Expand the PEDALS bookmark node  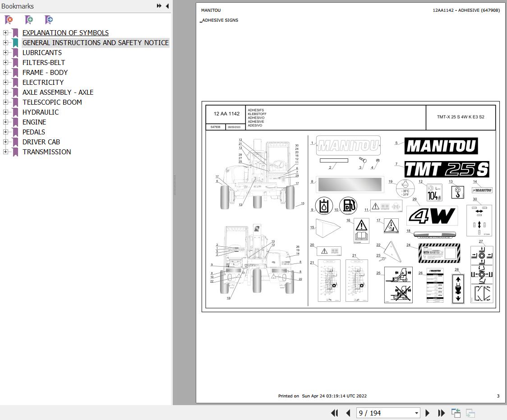pos(5,132)
